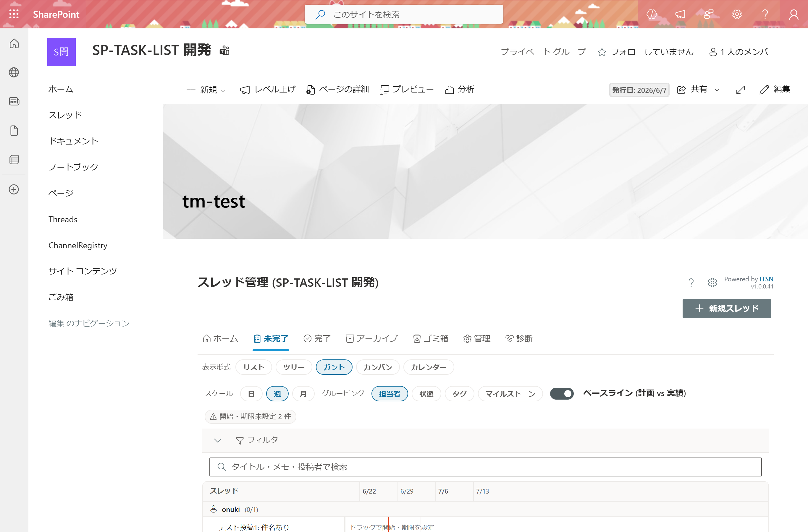808x532 pixels.
Task: Open the help question mark in header
Action: 765,14
